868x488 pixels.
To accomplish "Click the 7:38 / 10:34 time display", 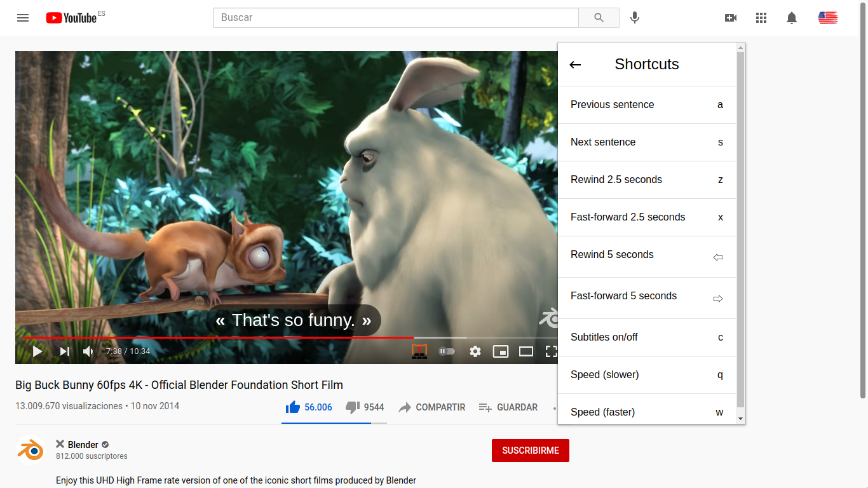I will tap(128, 351).
